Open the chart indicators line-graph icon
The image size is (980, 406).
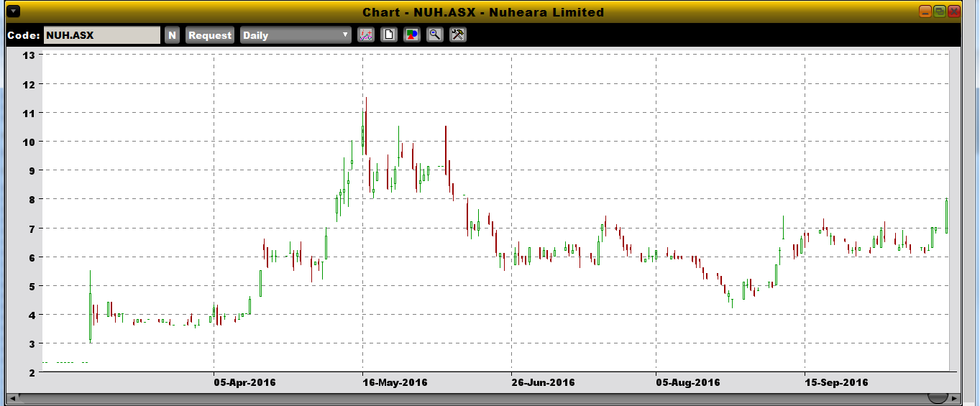click(366, 34)
